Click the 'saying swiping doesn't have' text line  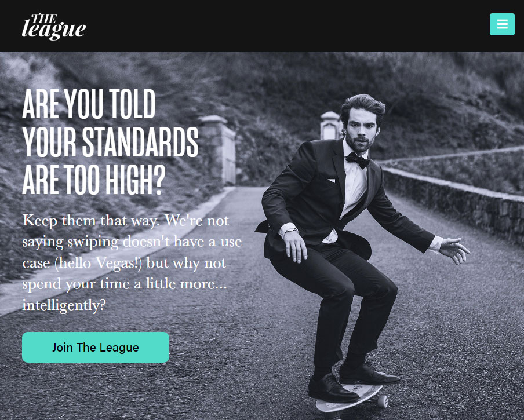click(x=114, y=242)
